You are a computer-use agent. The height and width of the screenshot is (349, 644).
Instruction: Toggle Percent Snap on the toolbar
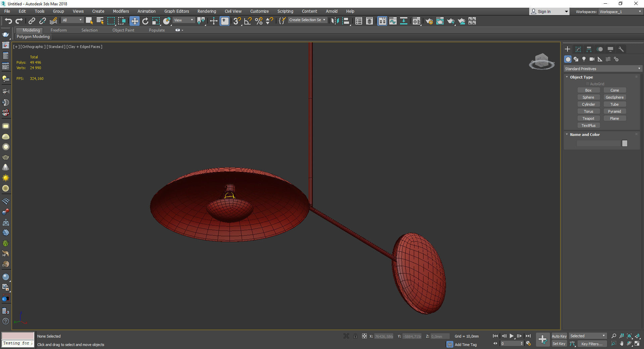pos(259,21)
